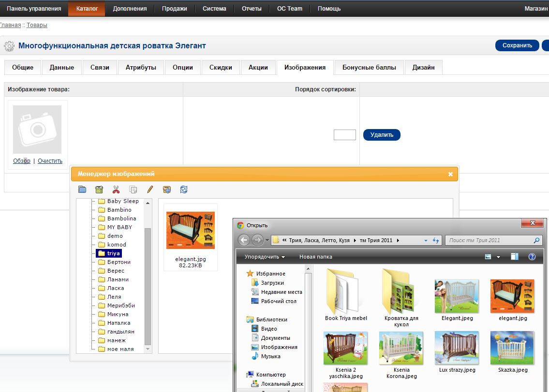Click the Очистить link under product image
The height and width of the screenshot is (392, 549).
[x=50, y=161]
